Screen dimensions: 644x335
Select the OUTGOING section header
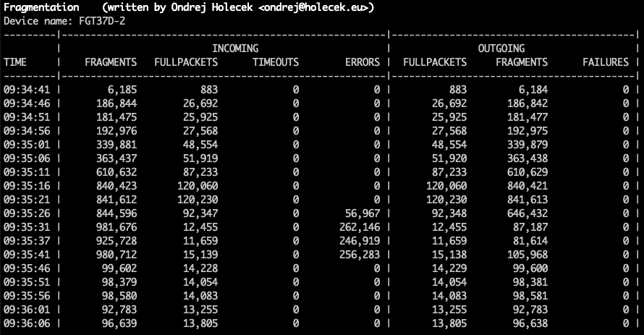click(501, 48)
